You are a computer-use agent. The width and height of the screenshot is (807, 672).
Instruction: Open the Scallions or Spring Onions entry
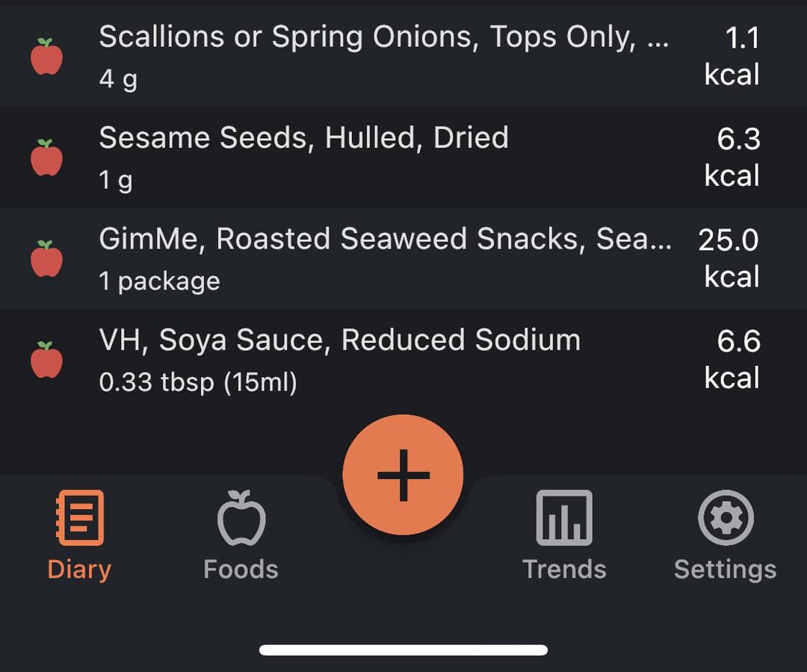point(383,37)
